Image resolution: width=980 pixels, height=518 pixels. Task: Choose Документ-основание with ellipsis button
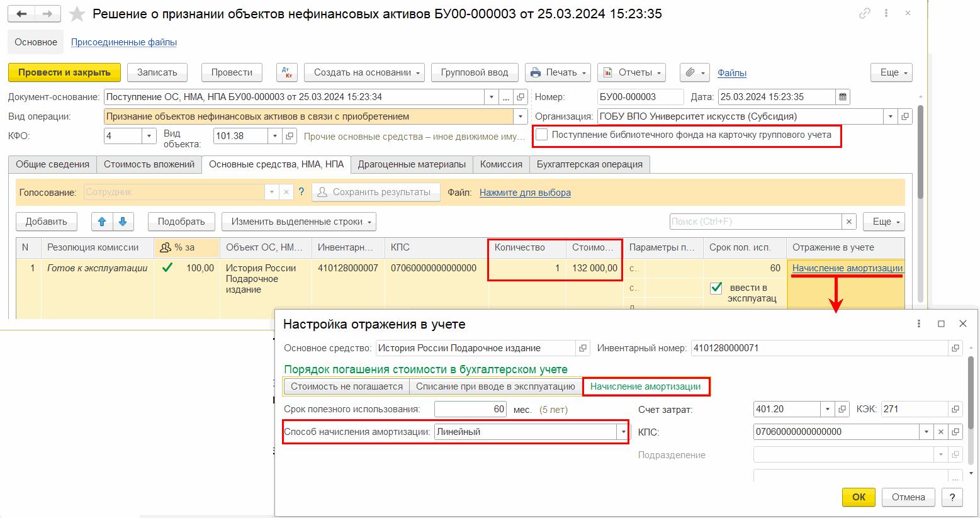click(x=507, y=97)
